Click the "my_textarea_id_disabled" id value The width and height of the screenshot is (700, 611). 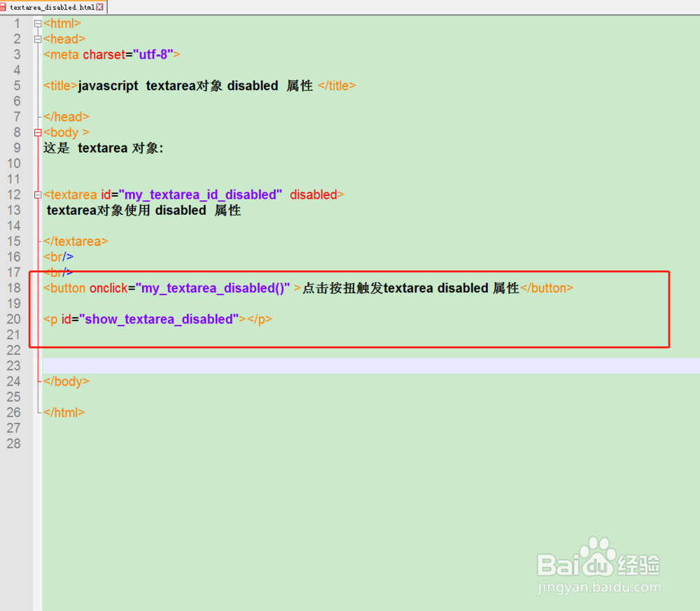(200, 195)
